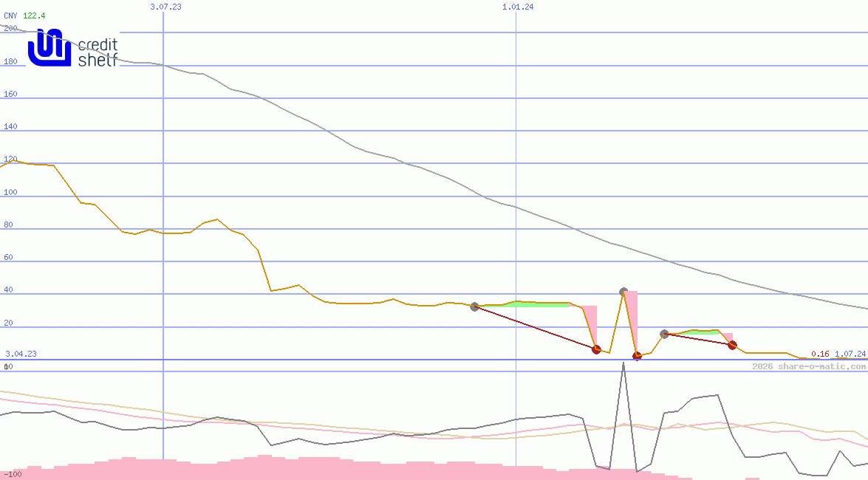This screenshot has width=868, height=480.
Task: Open the share-o-matic.com watermark link
Action: tap(809, 366)
